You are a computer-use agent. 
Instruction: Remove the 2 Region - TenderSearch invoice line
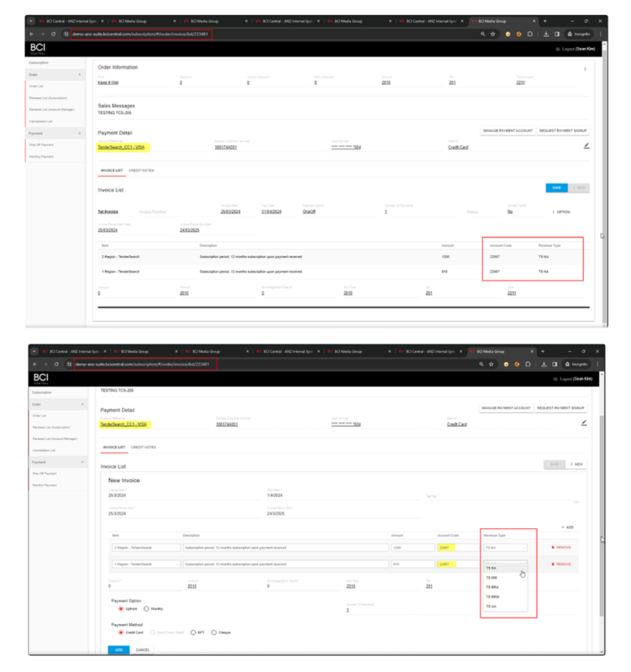pos(561,546)
